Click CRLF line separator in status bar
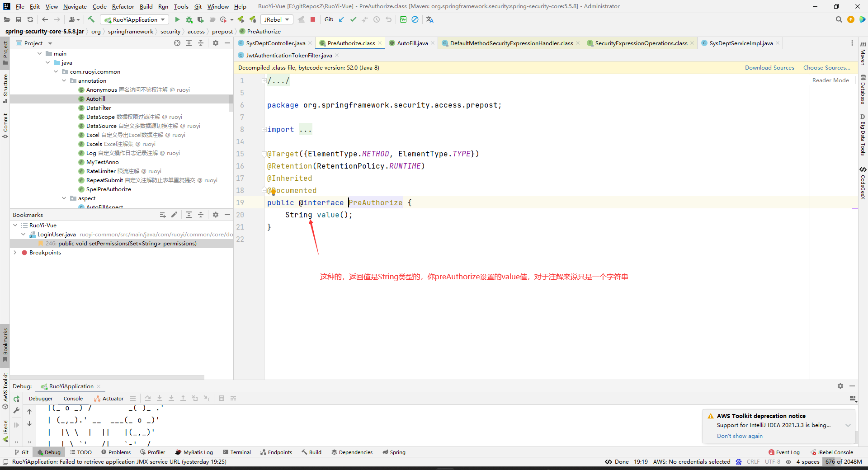This screenshot has width=868, height=470. click(x=753, y=462)
